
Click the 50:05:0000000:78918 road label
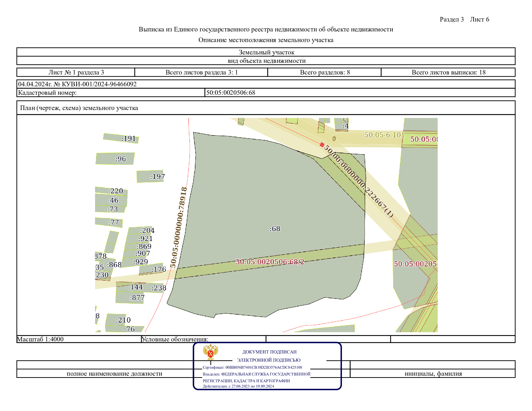[178, 228]
